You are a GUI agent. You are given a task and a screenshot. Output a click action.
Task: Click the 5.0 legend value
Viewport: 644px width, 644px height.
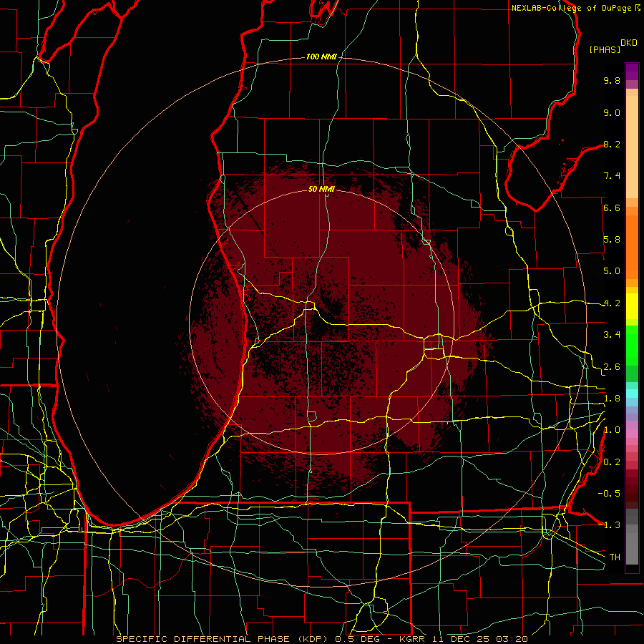(x=612, y=271)
